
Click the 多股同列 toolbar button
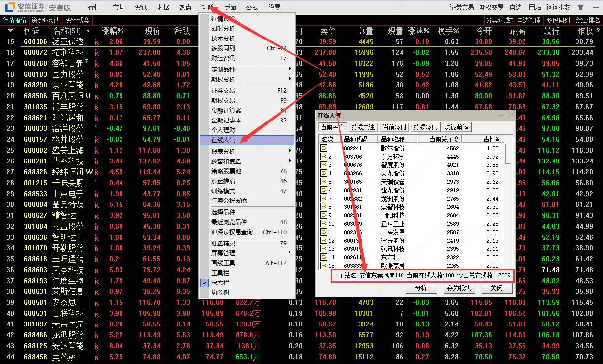click(x=558, y=20)
